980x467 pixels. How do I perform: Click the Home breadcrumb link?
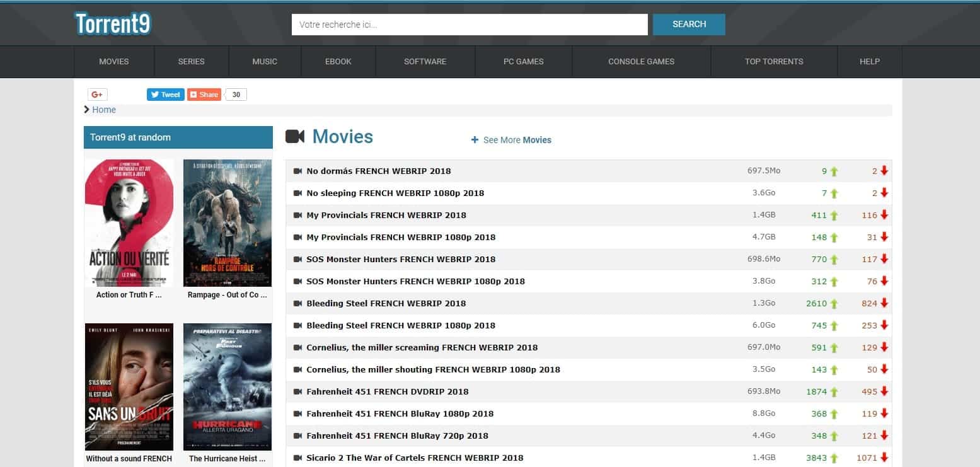pos(103,109)
